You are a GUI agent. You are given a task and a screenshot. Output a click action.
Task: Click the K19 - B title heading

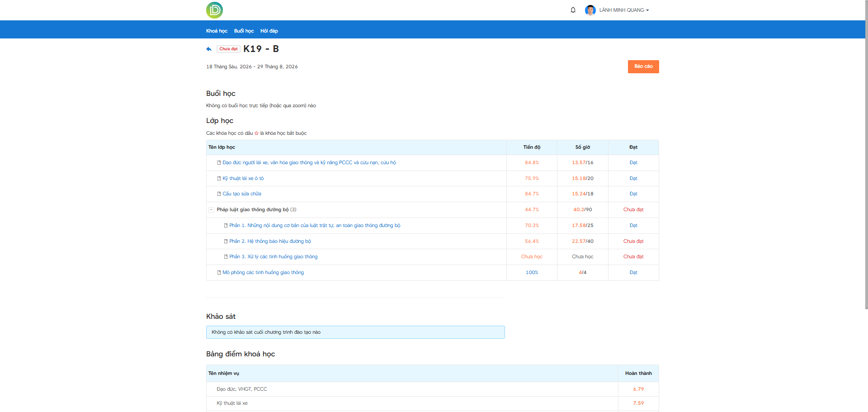pos(261,49)
